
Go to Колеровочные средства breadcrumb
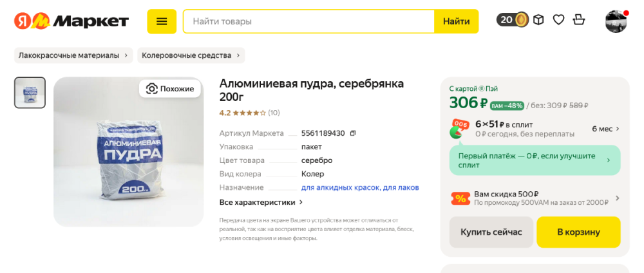191,55
